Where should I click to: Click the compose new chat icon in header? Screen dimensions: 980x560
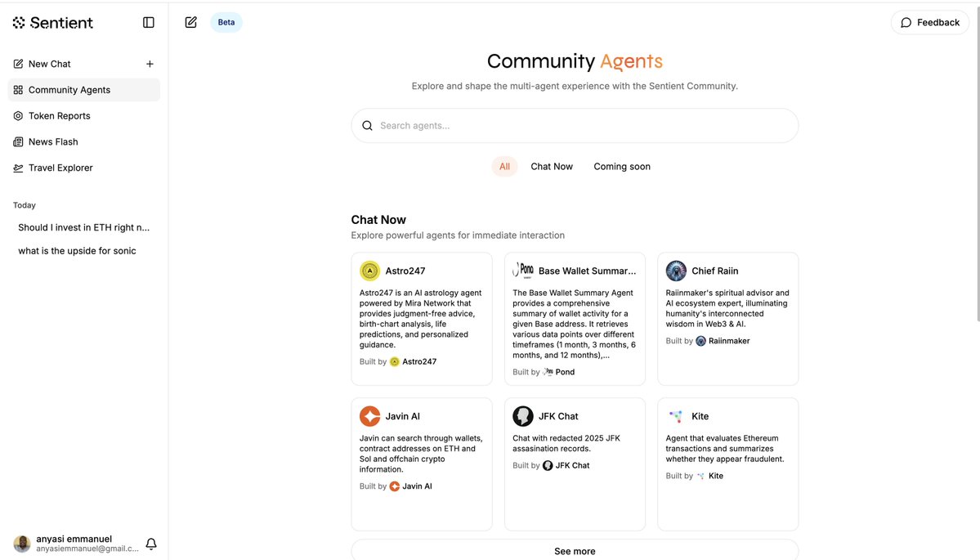[x=190, y=23]
